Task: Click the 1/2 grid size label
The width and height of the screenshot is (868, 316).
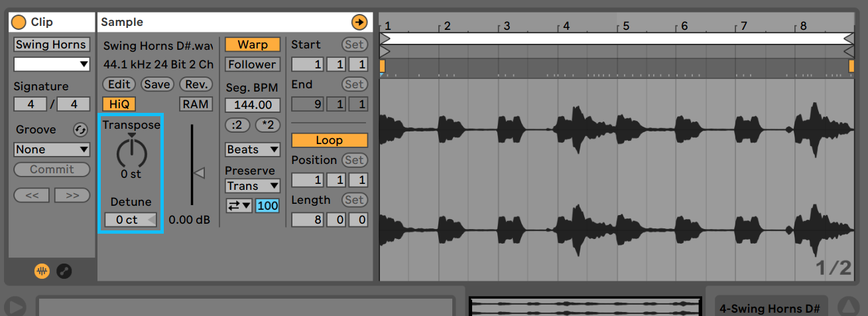Action: (x=832, y=268)
